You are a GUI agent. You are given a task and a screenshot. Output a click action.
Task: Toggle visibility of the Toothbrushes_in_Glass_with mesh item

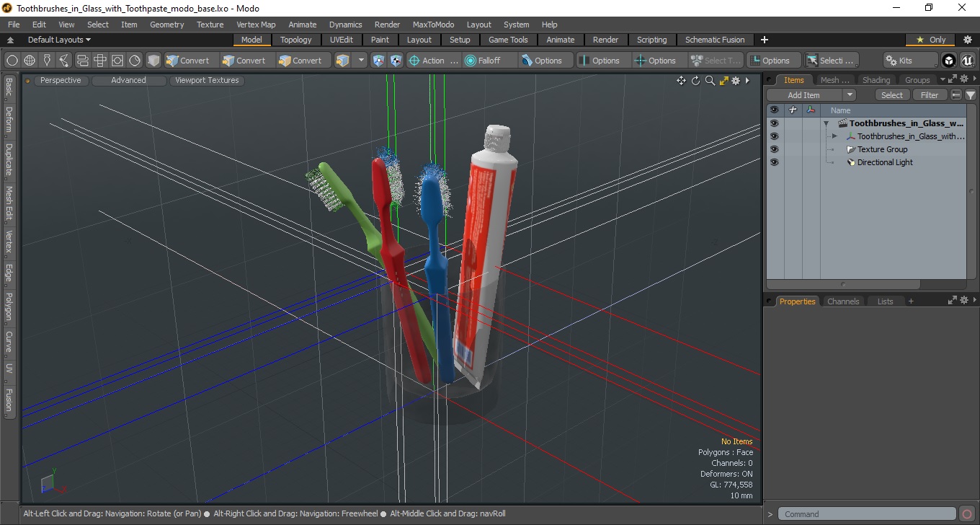coord(774,136)
